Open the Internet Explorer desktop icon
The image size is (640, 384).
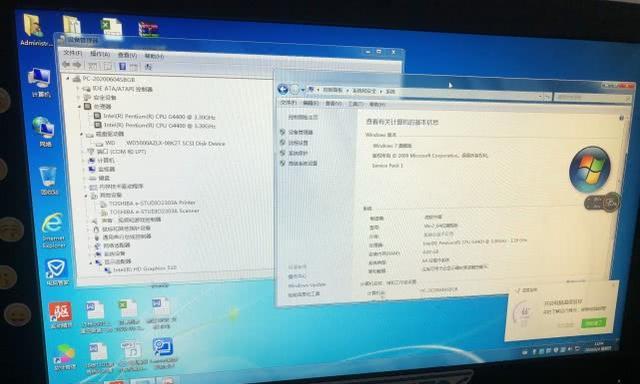pyautogui.click(x=53, y=230)
